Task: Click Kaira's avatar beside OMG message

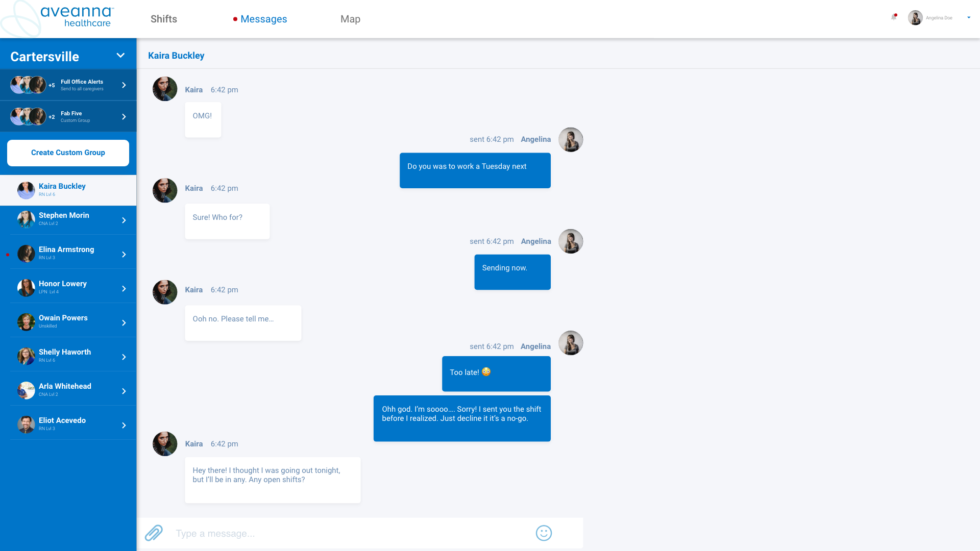Action: [x=165, y=89]
